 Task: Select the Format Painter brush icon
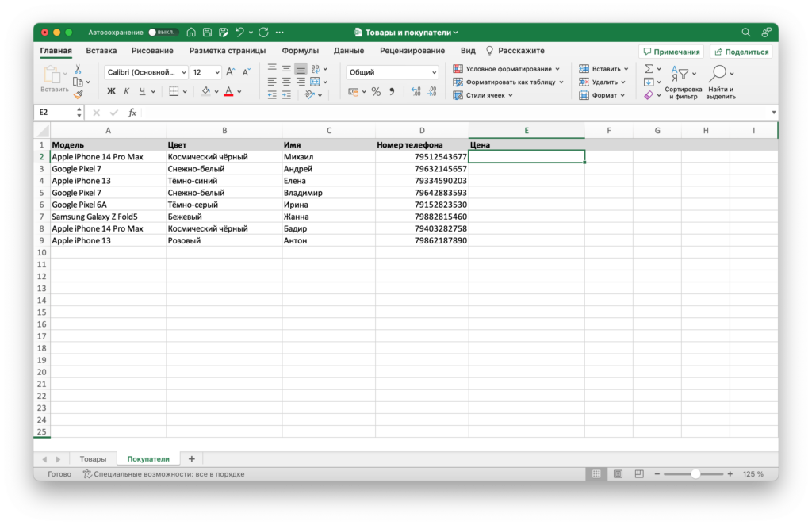(79, 94)
